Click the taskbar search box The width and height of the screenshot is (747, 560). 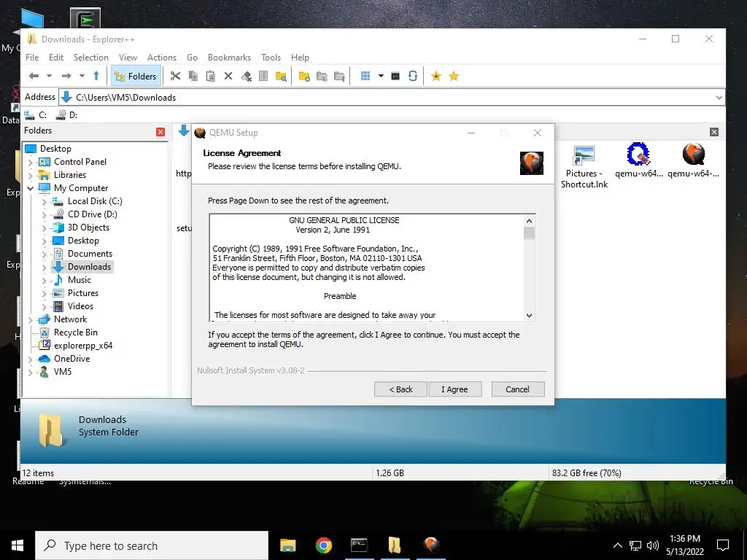coord(152,545)
